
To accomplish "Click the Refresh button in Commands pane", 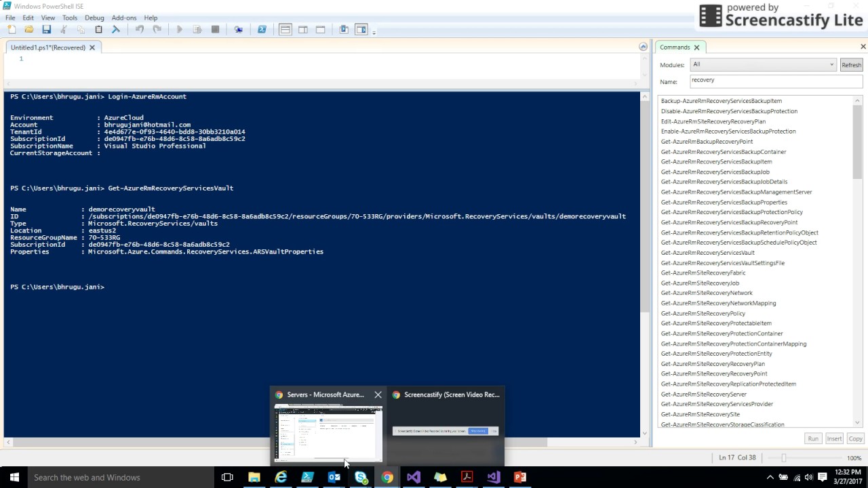I will (x=851, y=64).
